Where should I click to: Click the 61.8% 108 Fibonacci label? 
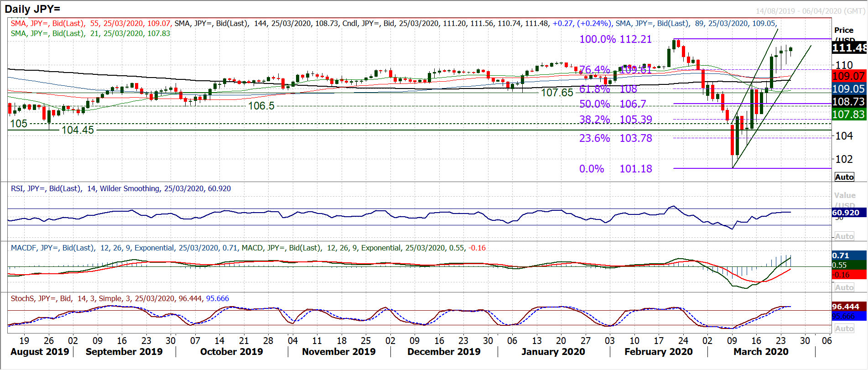(608, 89)
